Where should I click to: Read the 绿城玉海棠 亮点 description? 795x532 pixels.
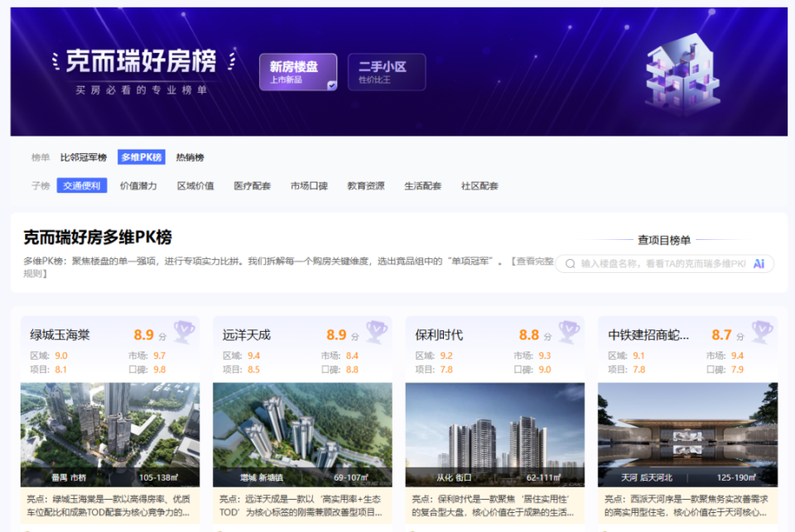pyautogui.click(x=110, y=506)
